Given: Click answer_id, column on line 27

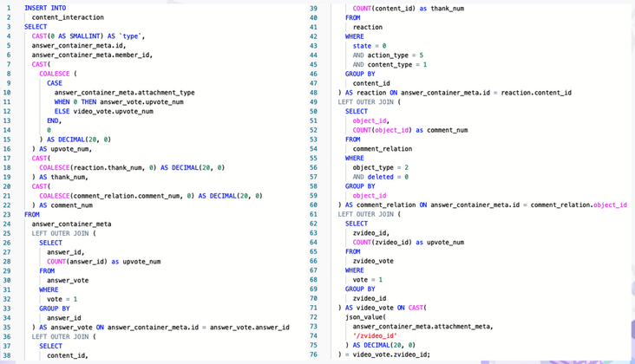Looking at the screenshot, I should coord(66,252).
